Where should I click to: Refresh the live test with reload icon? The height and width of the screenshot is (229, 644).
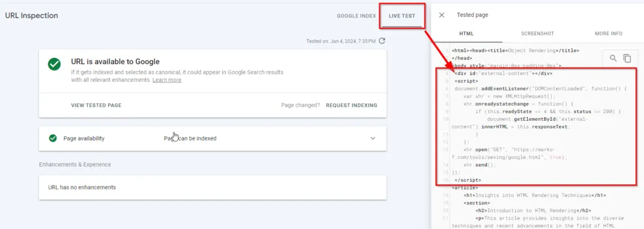pyautogui.click(x=382, y=41)
